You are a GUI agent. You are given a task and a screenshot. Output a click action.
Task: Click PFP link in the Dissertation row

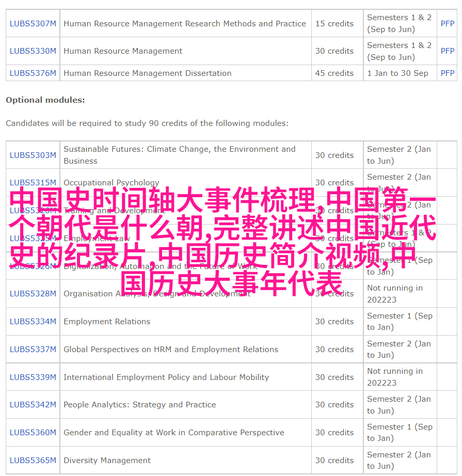(x=447, y=73)
